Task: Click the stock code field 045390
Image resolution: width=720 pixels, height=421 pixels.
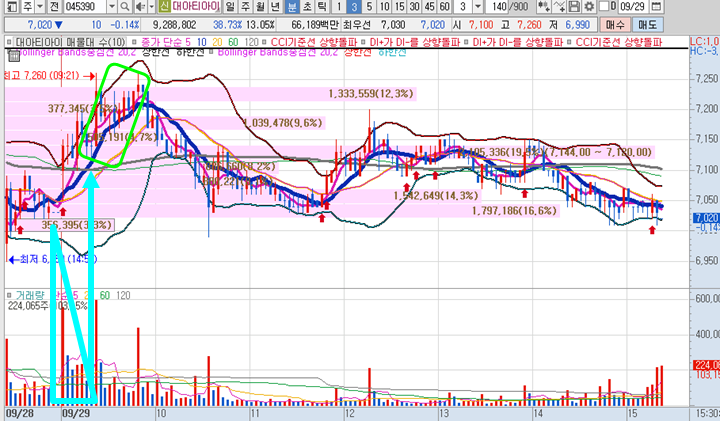Action: [x=85, y=6]
